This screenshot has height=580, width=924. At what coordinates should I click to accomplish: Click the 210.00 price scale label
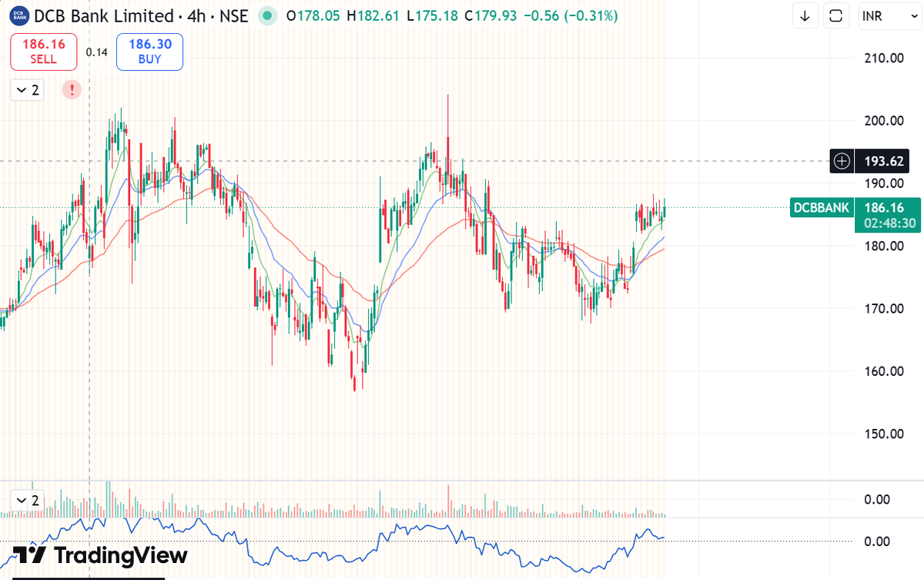(x=883, y=58)
